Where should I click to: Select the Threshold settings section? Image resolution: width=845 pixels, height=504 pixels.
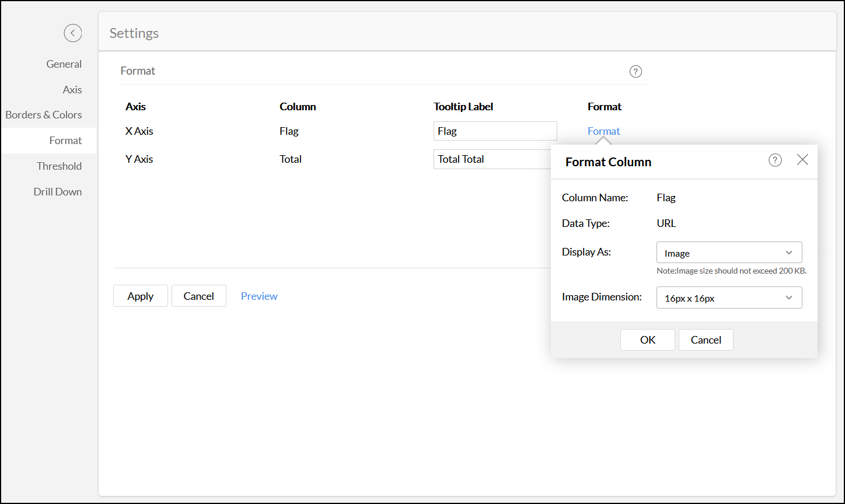coord(59,166)
